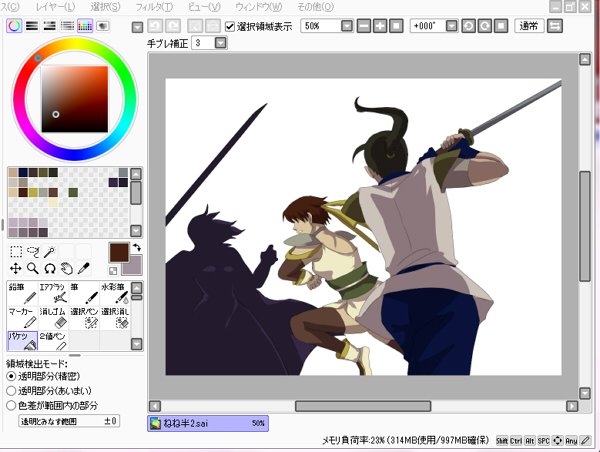
Task: Choose the 選択消し selection eraser
Action: [115, 318]
